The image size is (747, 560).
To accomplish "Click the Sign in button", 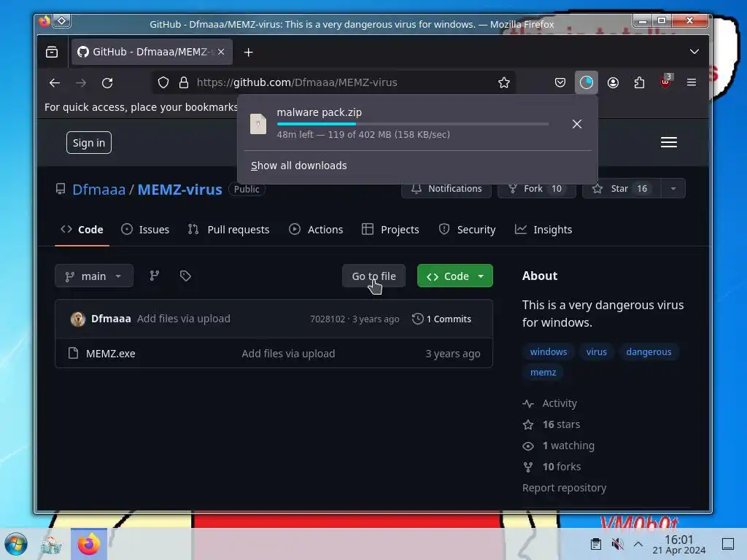I will [x=88, y=143].
